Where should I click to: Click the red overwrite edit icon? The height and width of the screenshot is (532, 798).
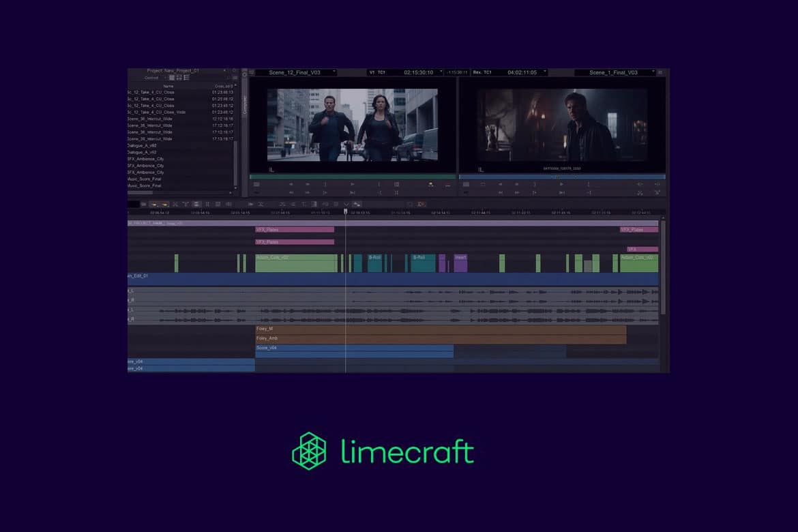[x=447, y=184]
